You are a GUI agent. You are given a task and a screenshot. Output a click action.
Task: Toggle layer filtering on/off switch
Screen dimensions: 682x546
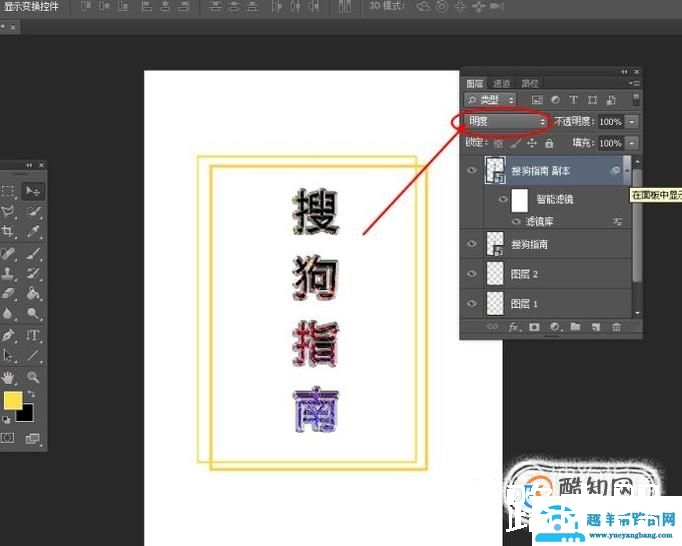pyautogui.click(x=636, y=99)
